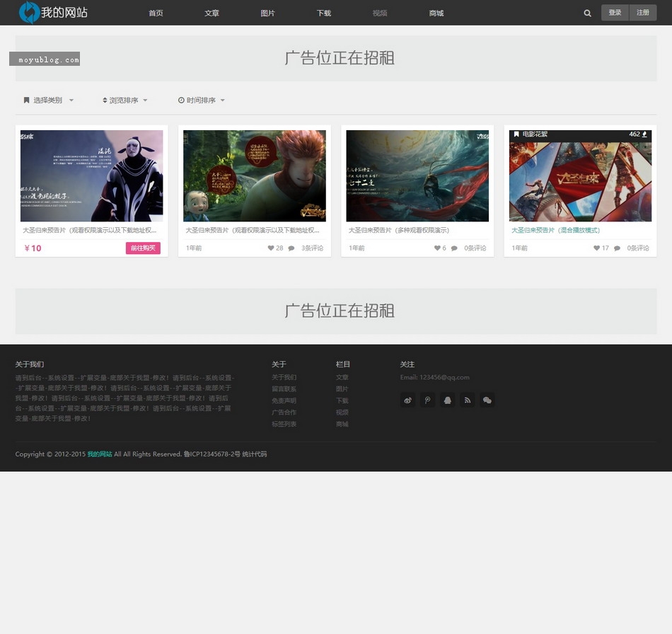This screenshot has height=634, width=672.
Task: Click comment bubble on the 17-likes card
Action: (617, 248)
